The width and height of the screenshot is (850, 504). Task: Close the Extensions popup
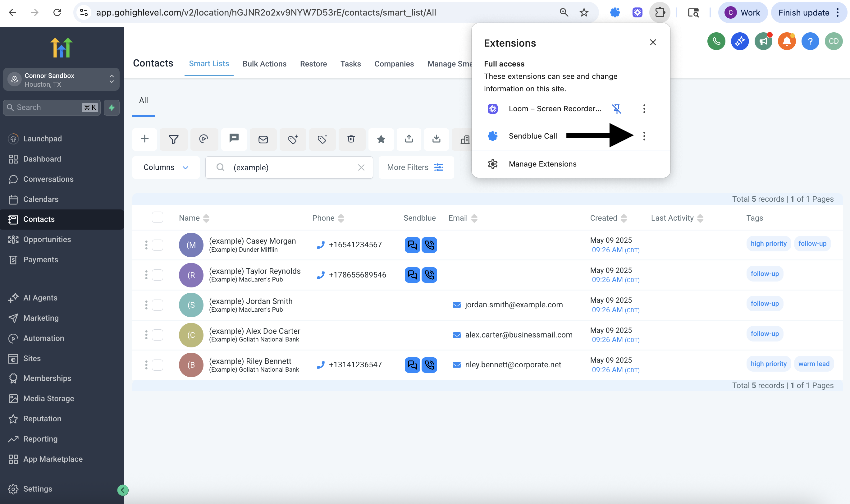pos(653,43)
